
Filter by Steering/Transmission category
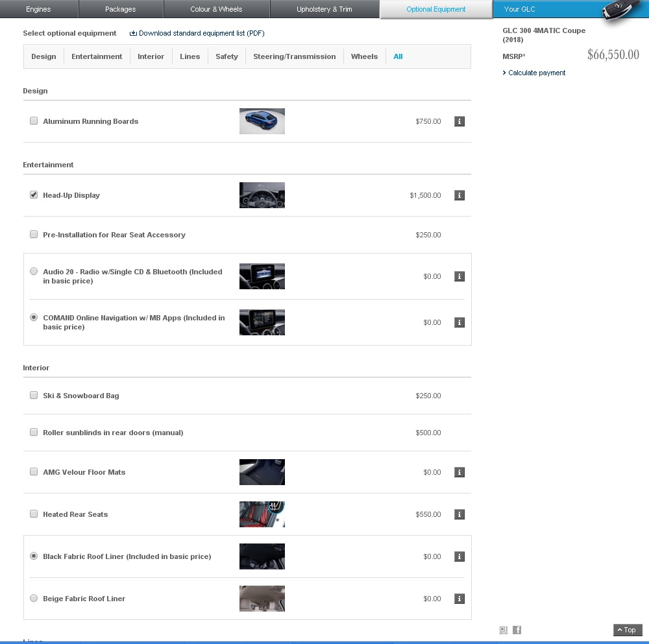294,56
